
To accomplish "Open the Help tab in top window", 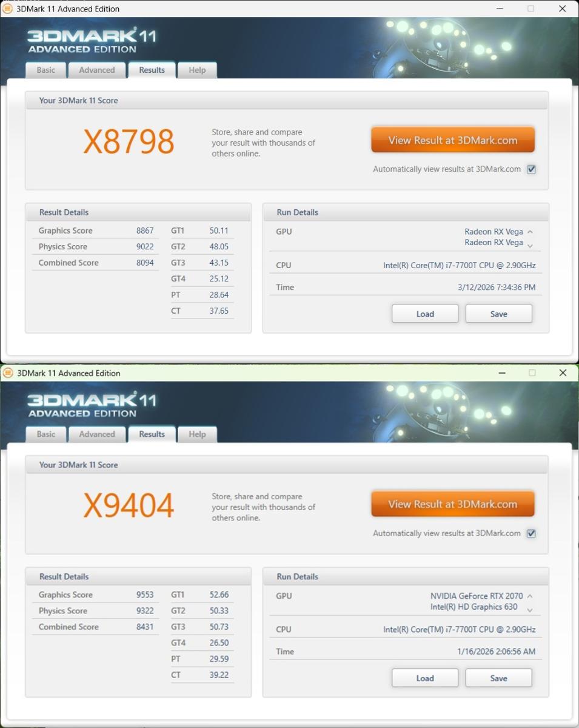I will click(197, 70).
